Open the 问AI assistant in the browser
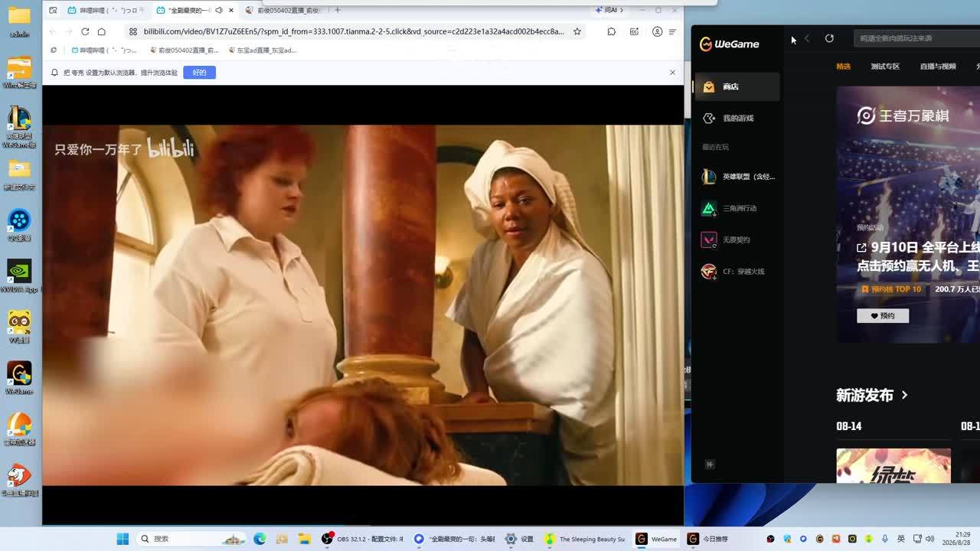 click(609, 10)
